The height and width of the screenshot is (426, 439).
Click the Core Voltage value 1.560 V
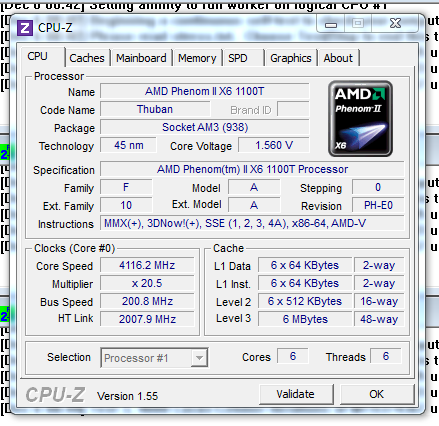[274, 145]
